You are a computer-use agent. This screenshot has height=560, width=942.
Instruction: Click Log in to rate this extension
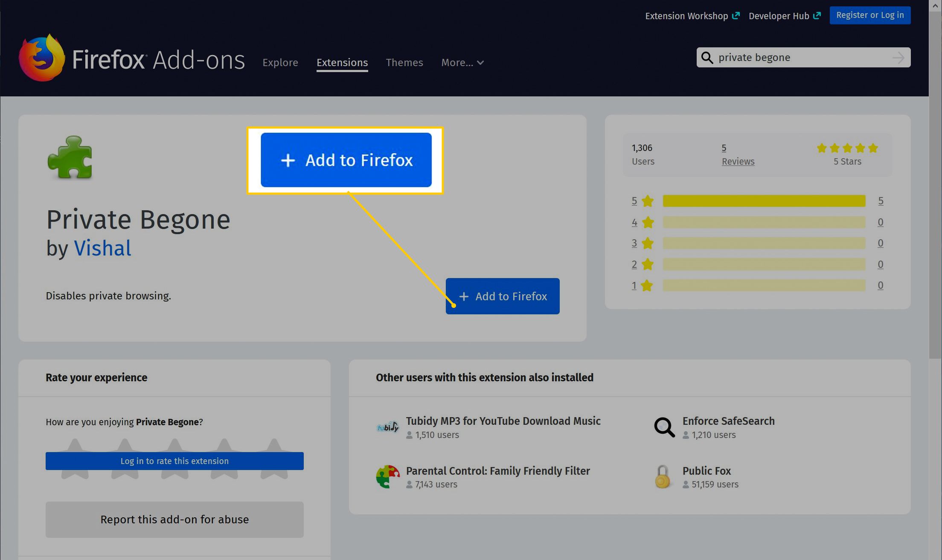(174, 461)
